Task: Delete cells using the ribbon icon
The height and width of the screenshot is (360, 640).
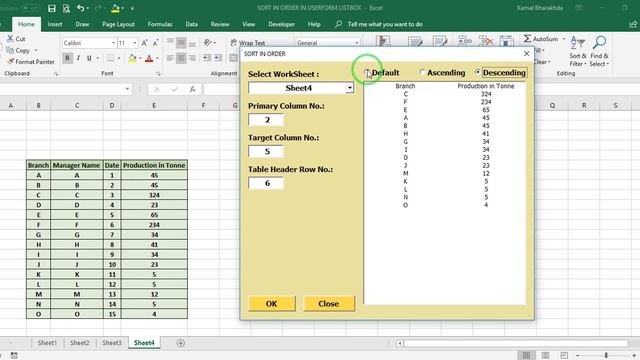Action: coord(486,41)
